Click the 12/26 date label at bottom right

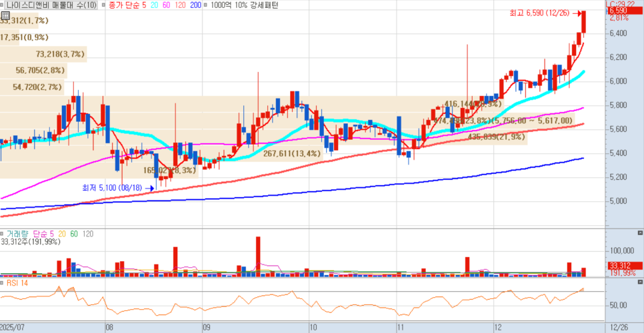pos(619,327)
